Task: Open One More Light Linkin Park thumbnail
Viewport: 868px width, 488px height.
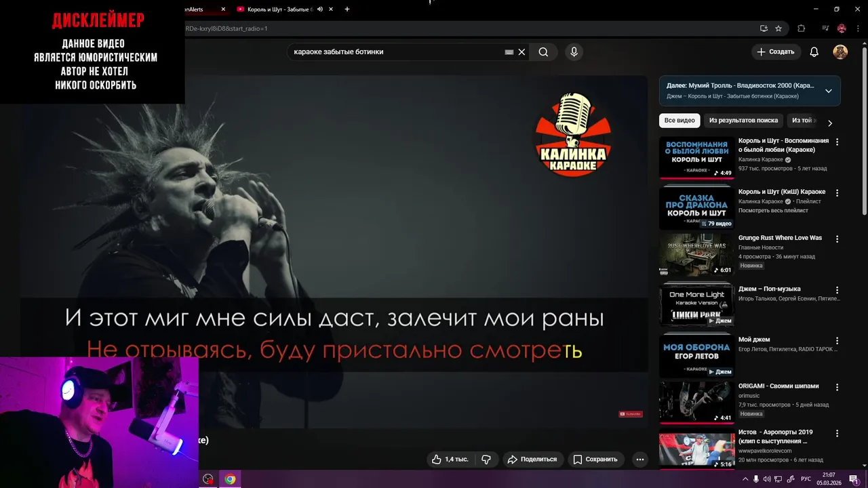Action: pyautogui.click(x=696, y=305)
